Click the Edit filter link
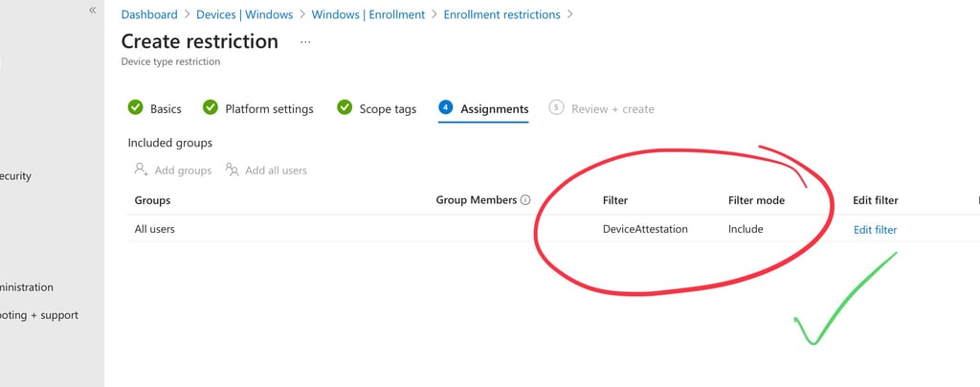The image size is (980, 387). point(875,229)
